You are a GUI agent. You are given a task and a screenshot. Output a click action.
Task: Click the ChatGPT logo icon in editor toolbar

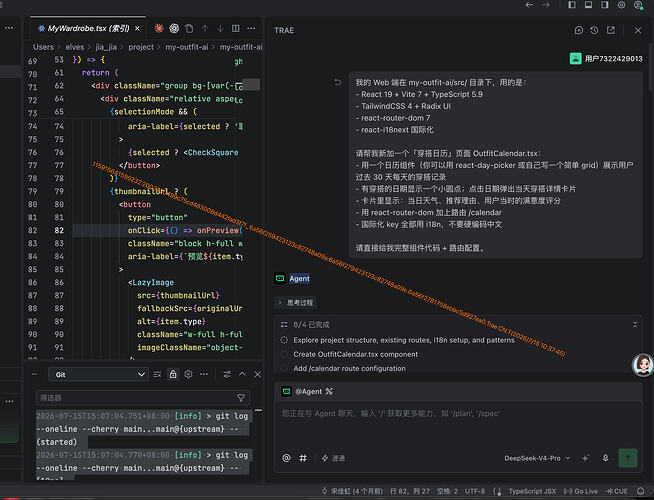click(174, 28)
